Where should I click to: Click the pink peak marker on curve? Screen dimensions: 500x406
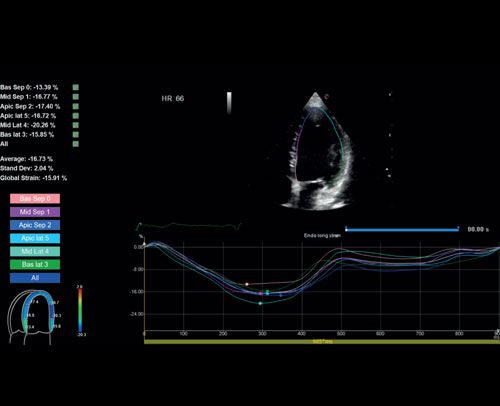247,284
